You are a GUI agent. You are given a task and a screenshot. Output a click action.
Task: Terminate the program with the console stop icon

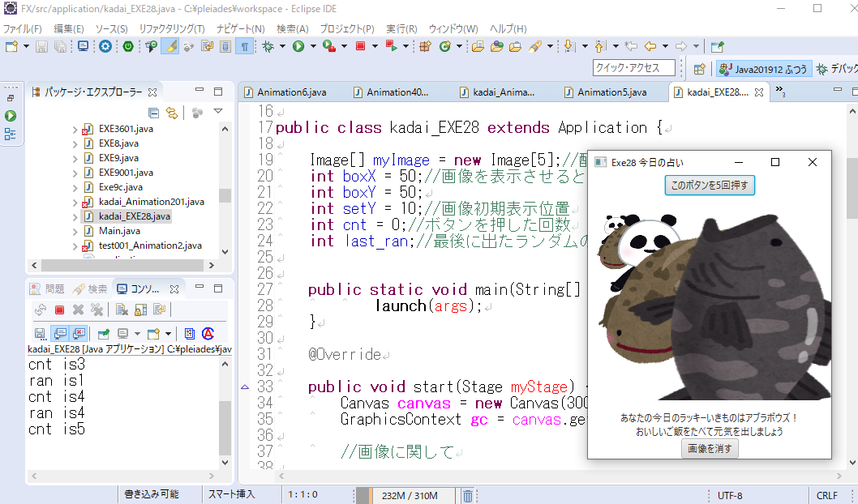click(59, 310)
